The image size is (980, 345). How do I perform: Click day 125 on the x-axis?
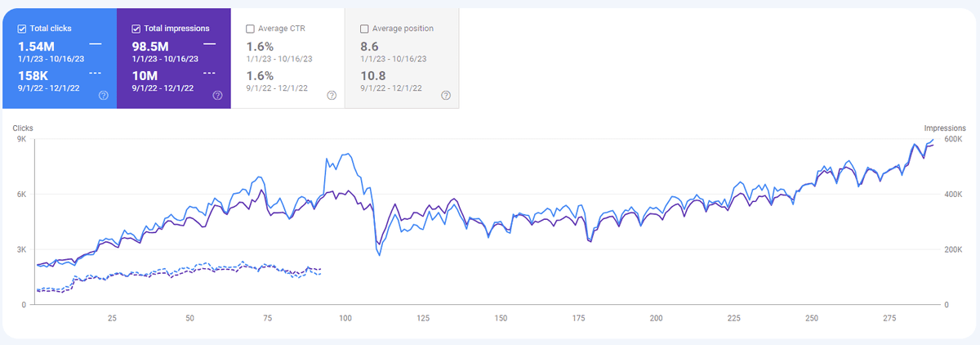click(423, 318)
